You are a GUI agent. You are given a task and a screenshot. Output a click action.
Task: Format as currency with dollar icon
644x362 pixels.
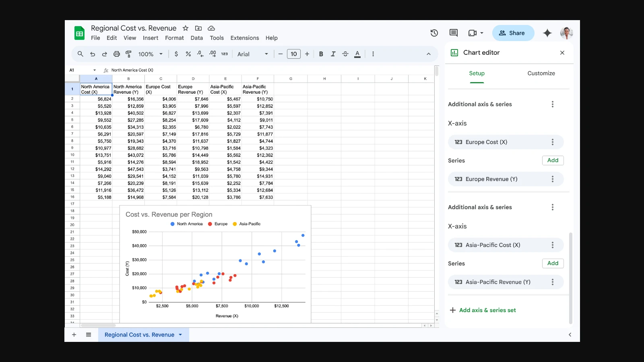click(x=176, y=54)
